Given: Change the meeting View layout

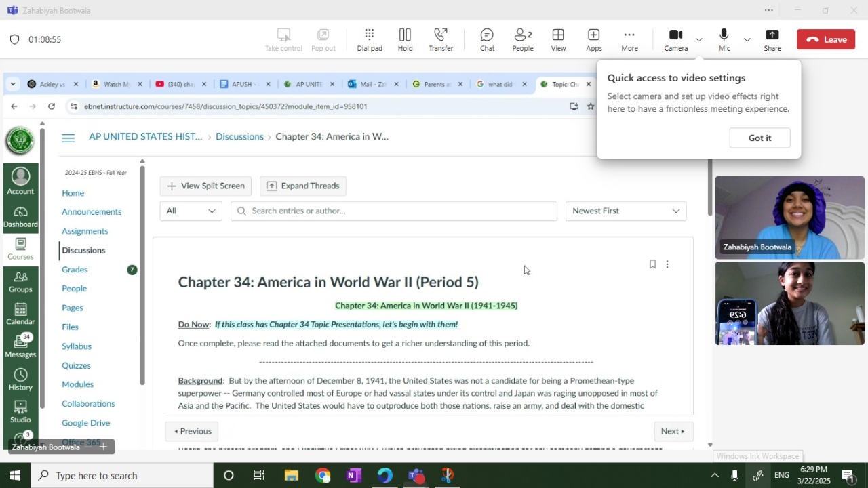Looking at the screenshot, I should [558, 40].
